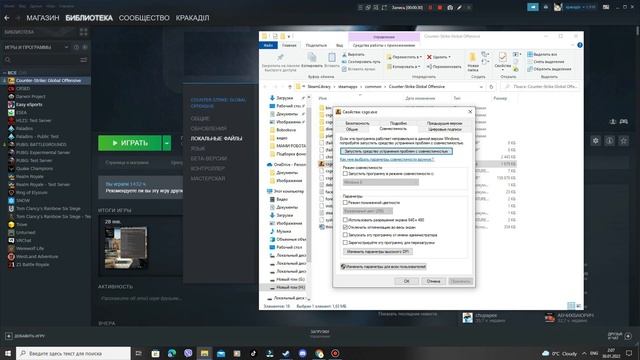Open Windows Start menu
Viewport: 640px width, 360px height.
point(8,353)
